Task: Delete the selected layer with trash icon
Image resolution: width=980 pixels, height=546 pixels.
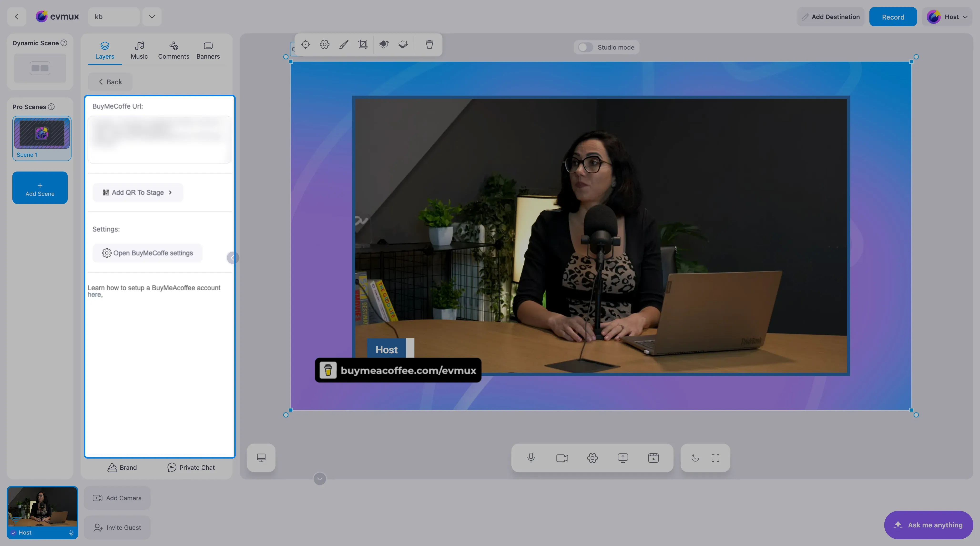Action: pos(429,45)
